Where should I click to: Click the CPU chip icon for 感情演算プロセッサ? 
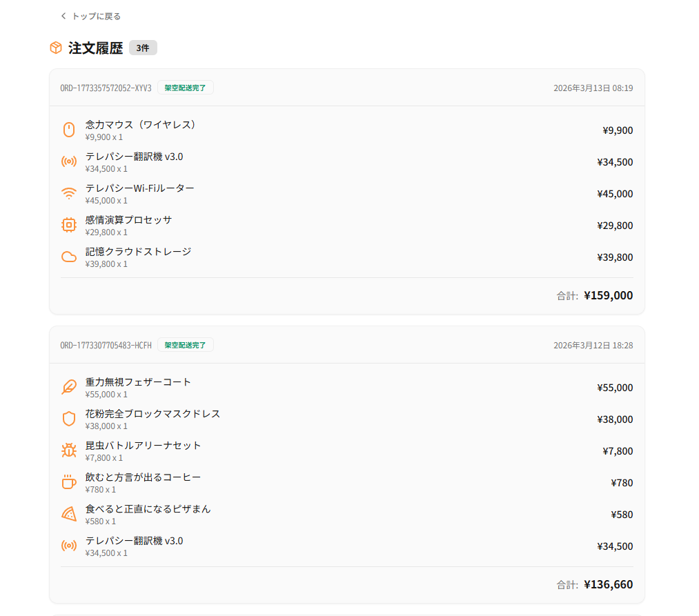68,225
